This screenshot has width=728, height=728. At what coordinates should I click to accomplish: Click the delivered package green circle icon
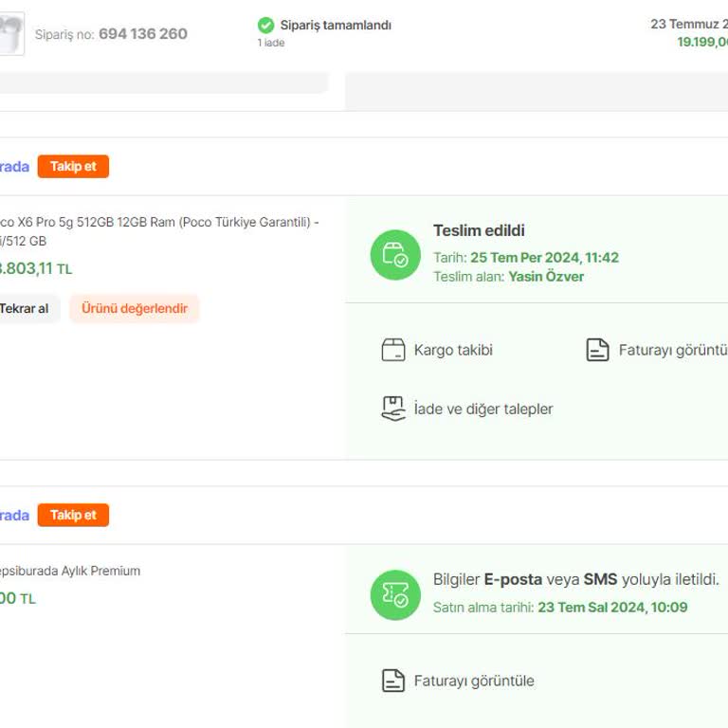(x=395, y=255)
